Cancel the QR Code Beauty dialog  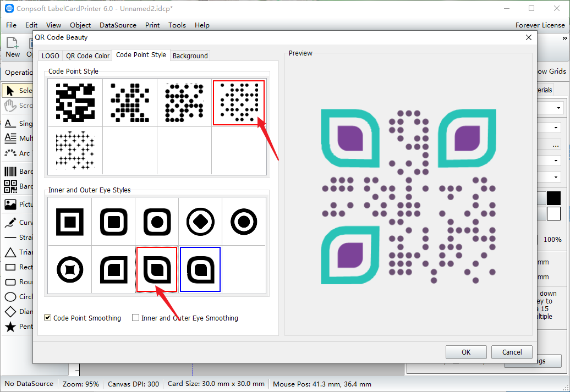tap(512, 352)
